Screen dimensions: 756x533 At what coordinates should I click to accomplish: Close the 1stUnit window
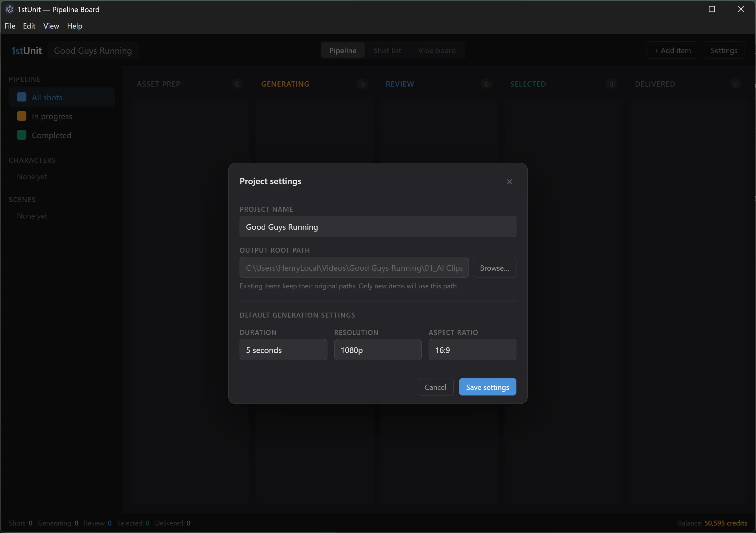click(x=740, y=9)
